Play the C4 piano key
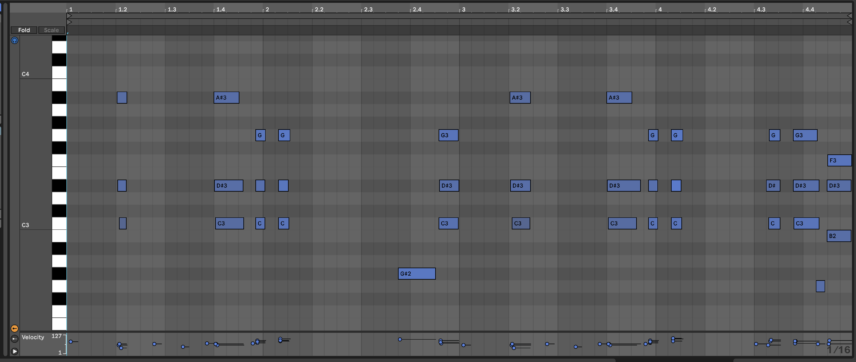This screenshot has width=856, height=362. click(59, 73)
